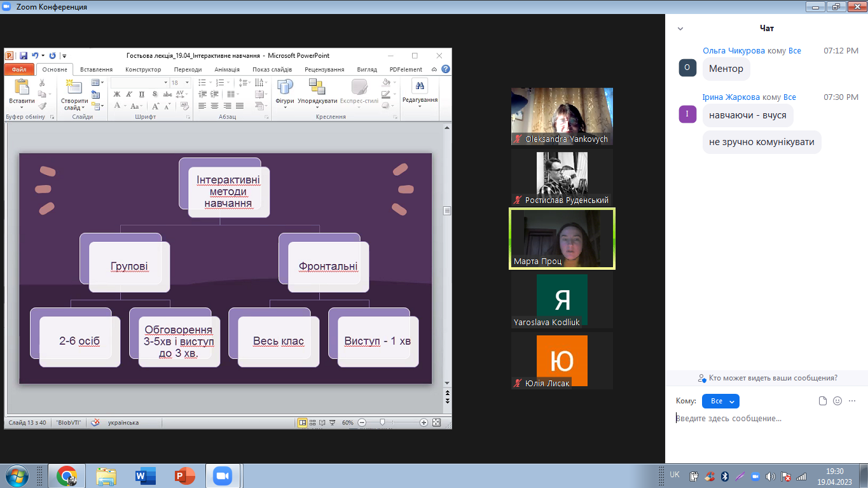
Task: Click the three-dots more options in chat
Action: coord(852,401)
